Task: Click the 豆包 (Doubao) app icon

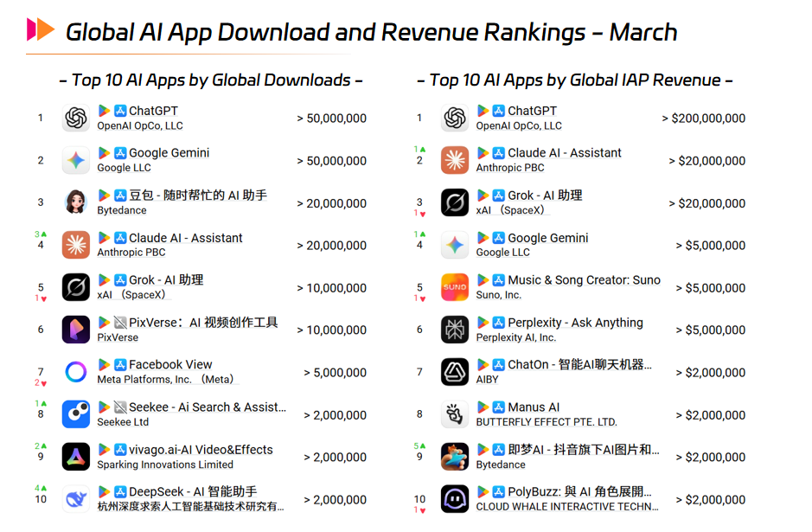Action: coord(75,202)
